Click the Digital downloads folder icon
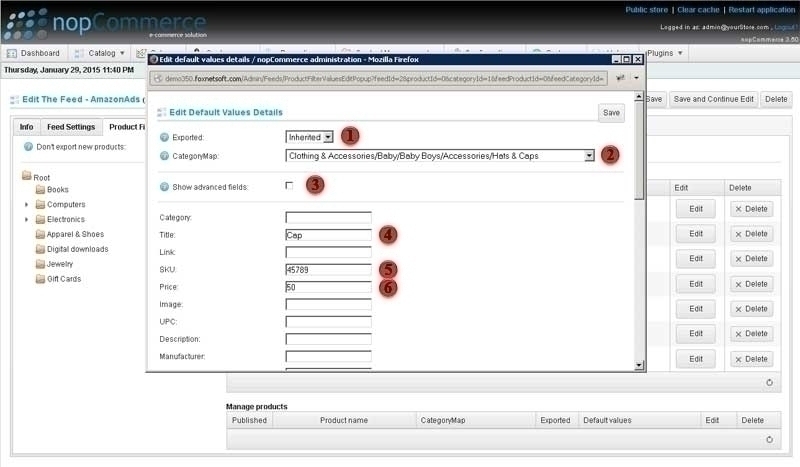 (x=40, y=249)
